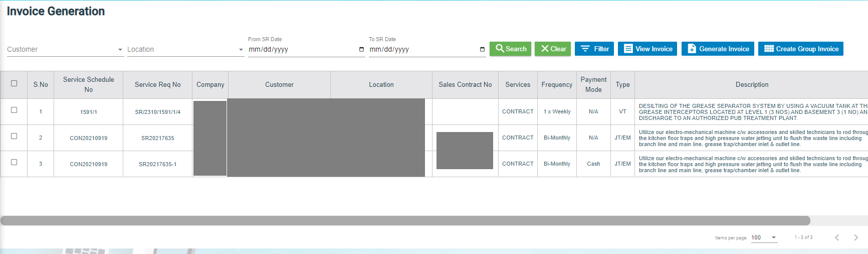The height and width of the screenshot is (254, 868).
Task: Click the Sales Contract No column header
Action: (465, 85)
